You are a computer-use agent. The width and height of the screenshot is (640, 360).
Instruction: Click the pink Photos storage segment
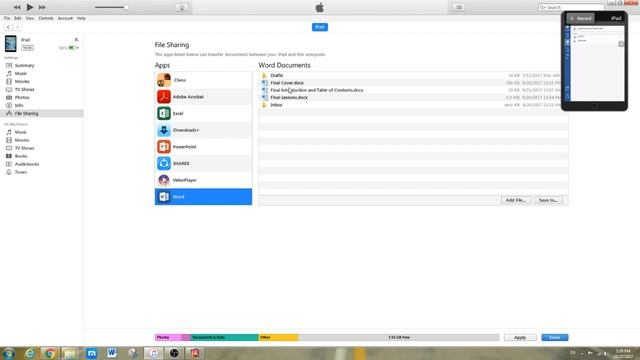coord(168,338)
